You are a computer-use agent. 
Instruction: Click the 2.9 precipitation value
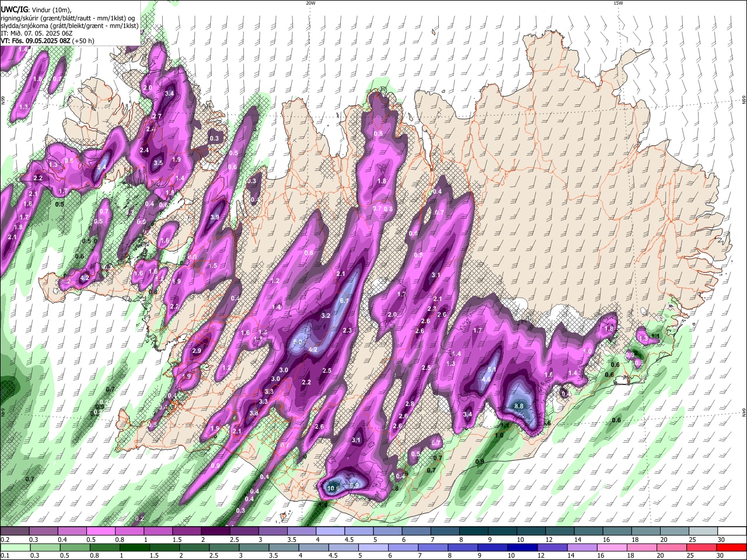[197, 351]
